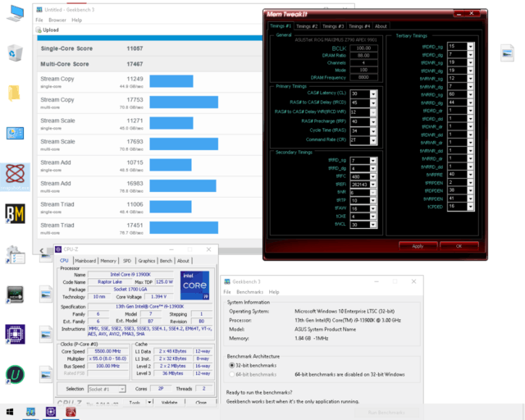Viewport: 525px width, 420px height.
Task: Click the Close button at CPU-Z bottom
Action: (x=201, y=402)
